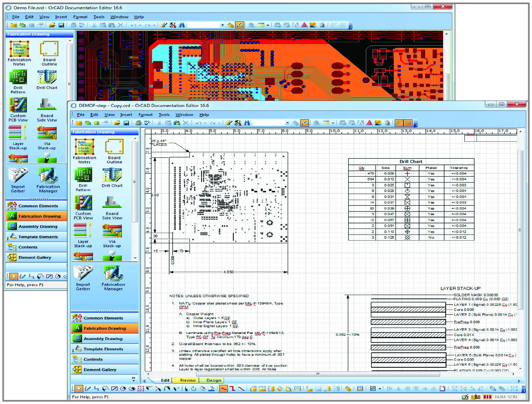Switch to Preview tab

pyautogui.click(x=188, y=380)
